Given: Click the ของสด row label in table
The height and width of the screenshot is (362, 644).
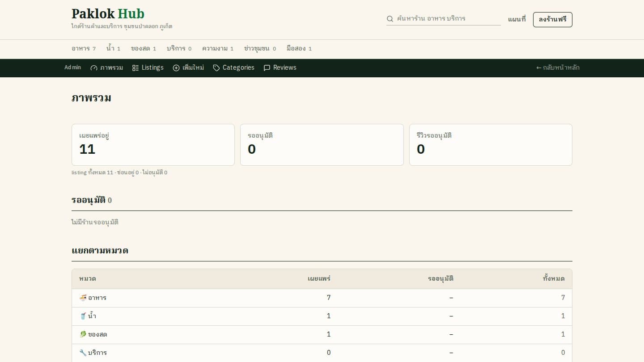Looking at the screenshot, I should click(x=97, y=334).
